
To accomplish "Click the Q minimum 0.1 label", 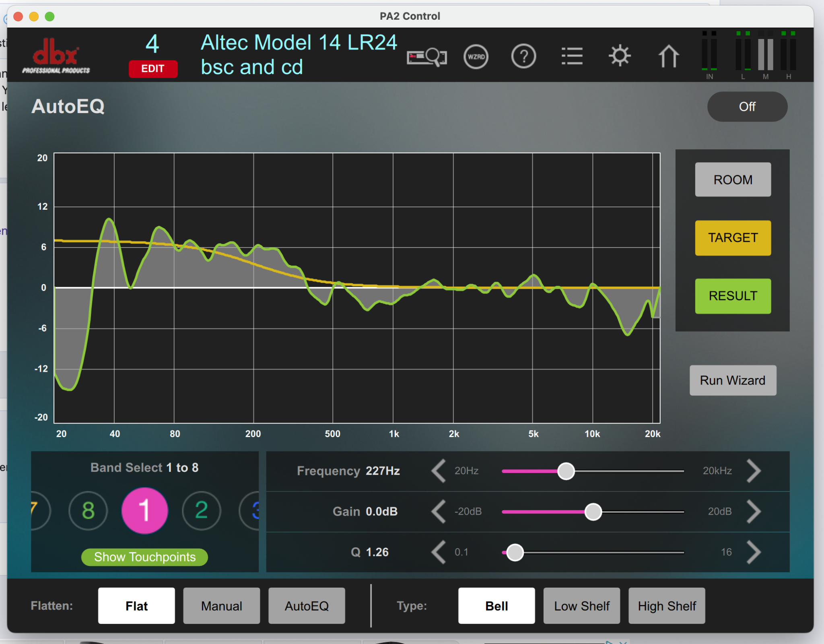I will [x=461, y=552].
